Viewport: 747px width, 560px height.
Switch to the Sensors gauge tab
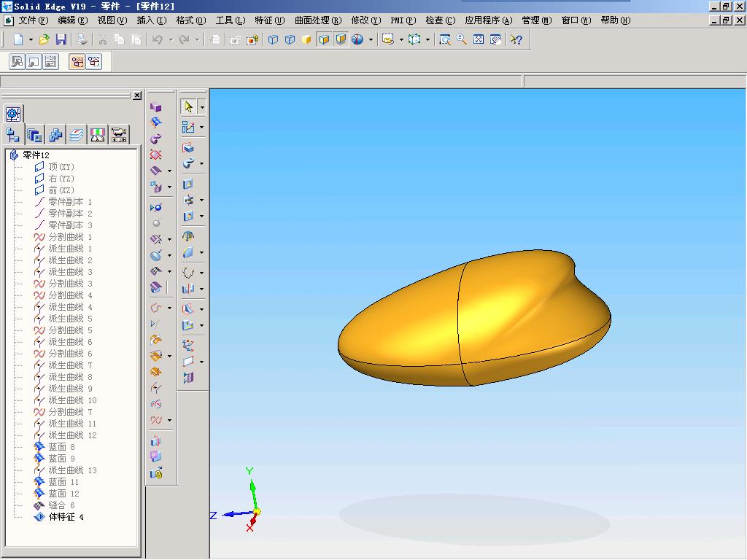(98, 135)
